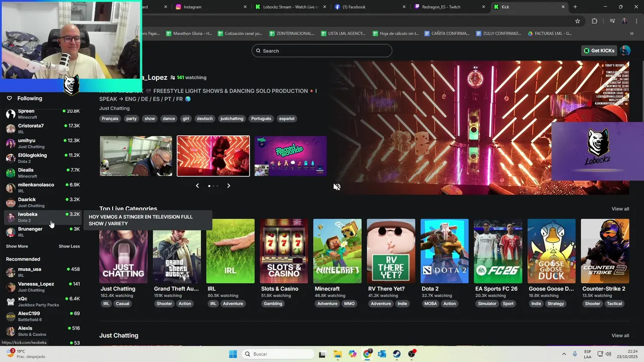
Task: Bookmark this page with the star icon
Action: (578, 21)
